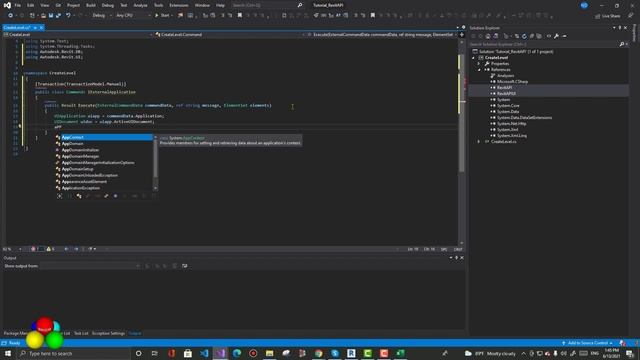Click the Save icon in toolbar
The image size is (640, 360).
(51, 16)
